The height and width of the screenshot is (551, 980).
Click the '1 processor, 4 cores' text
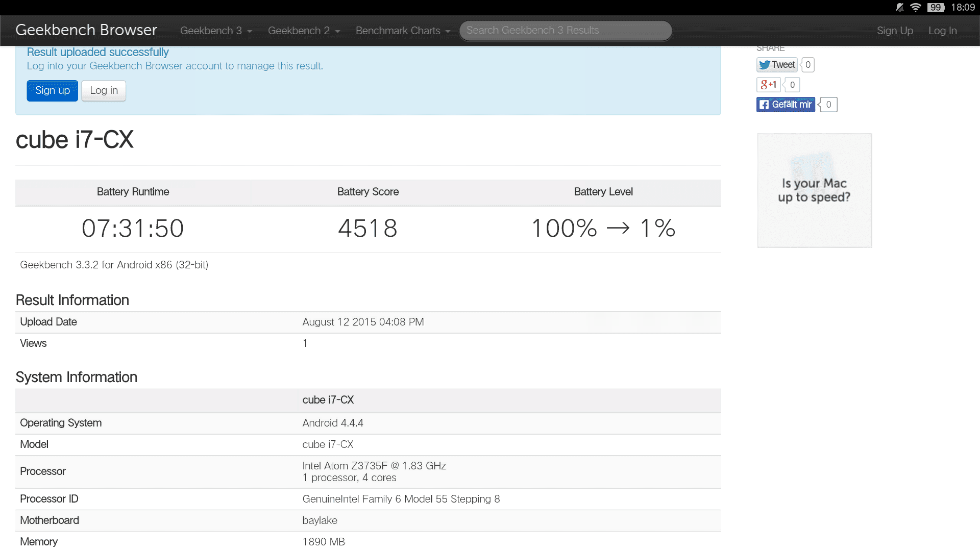coord(349,478)
